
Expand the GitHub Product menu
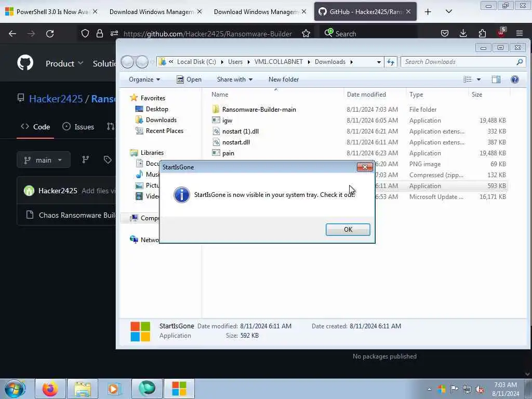(x=64, y=63)
